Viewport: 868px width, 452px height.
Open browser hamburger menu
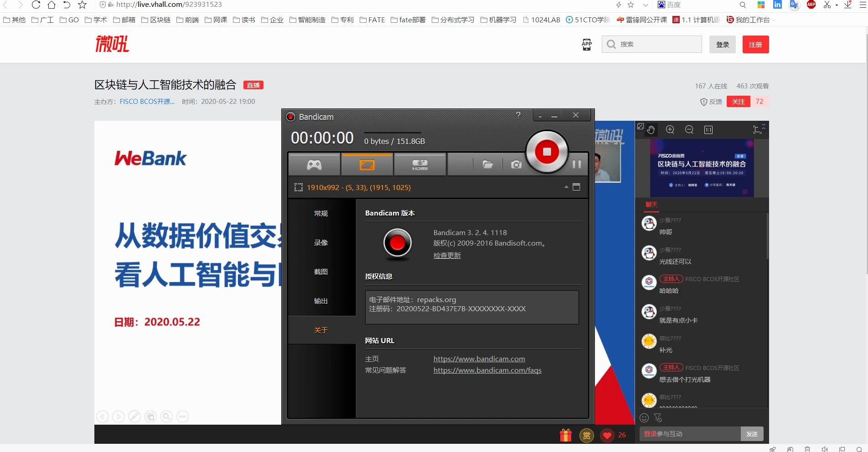[863, 5]
